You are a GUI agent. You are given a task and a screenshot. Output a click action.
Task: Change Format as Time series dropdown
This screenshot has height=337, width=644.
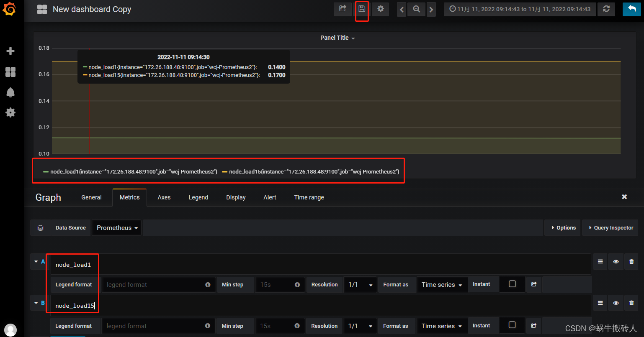tap(442, 284)
